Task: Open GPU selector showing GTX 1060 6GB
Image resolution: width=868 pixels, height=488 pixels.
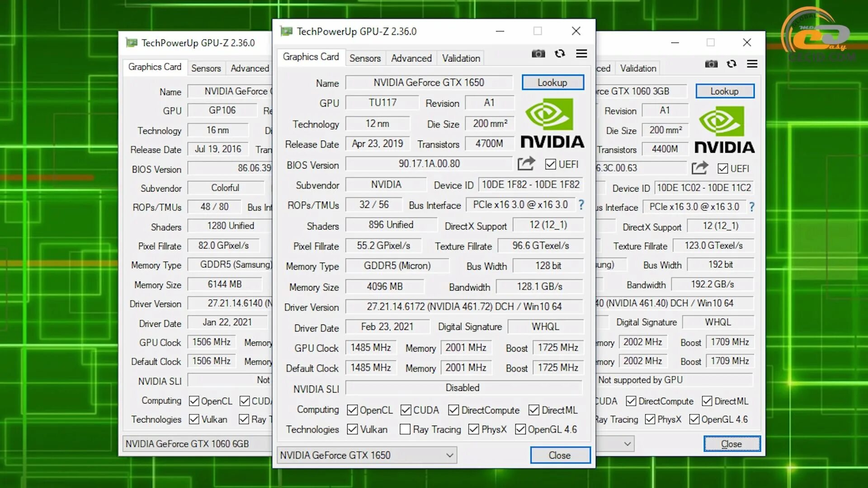Action: 198,444
